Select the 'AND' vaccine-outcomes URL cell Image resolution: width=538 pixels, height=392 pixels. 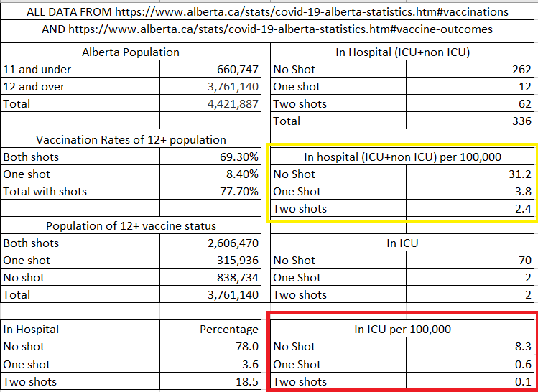[x=267, y=29]
